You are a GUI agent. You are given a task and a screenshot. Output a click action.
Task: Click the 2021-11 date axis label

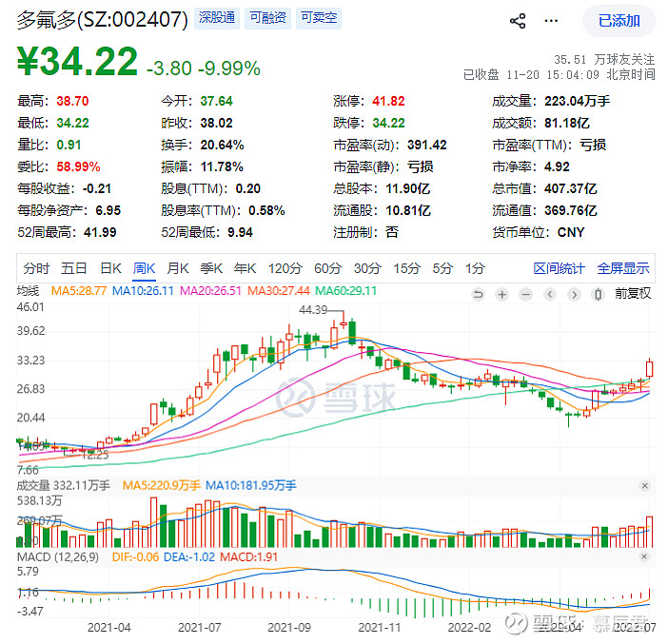(x=380, y=628)
